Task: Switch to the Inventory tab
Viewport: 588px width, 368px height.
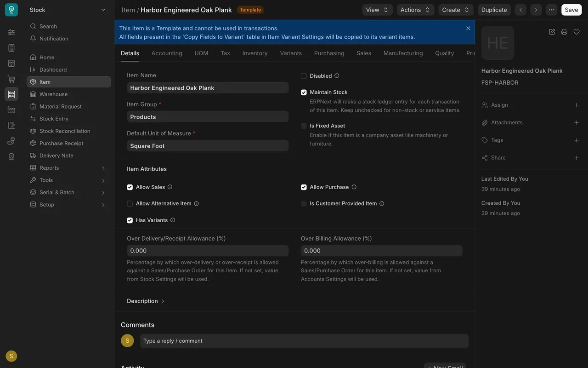Action: pyautogui.click(x=255, y=53)
